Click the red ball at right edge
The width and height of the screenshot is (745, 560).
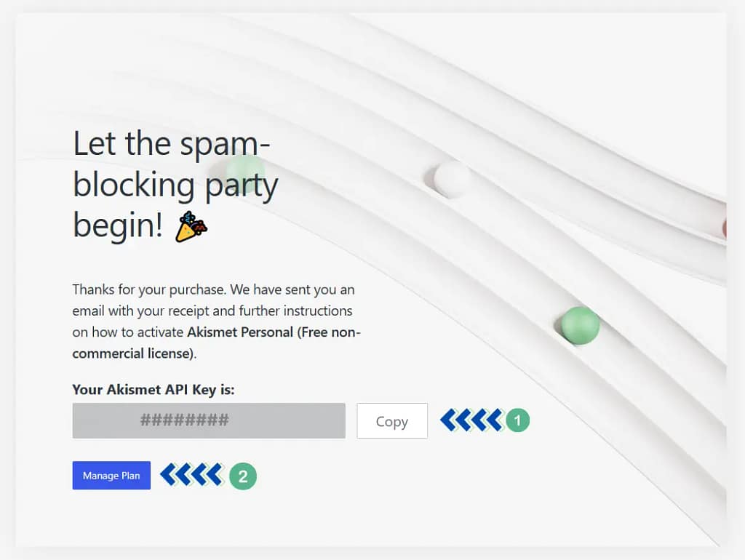pos(724,228)
